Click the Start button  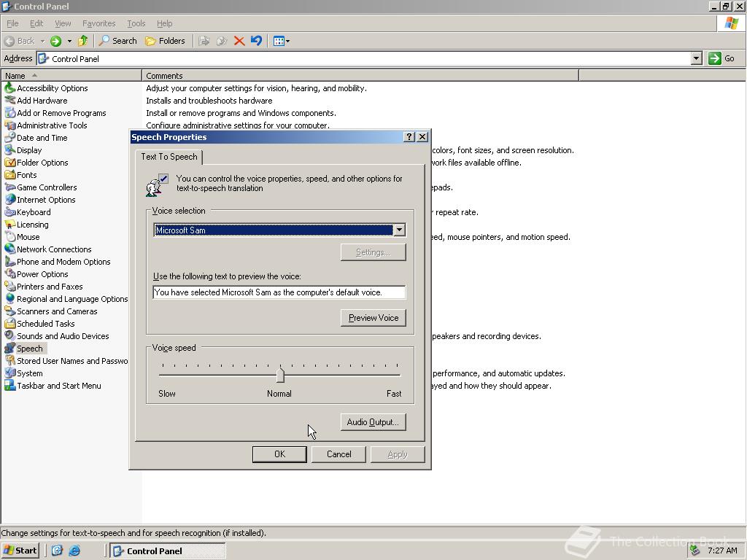tap(20, 551)
